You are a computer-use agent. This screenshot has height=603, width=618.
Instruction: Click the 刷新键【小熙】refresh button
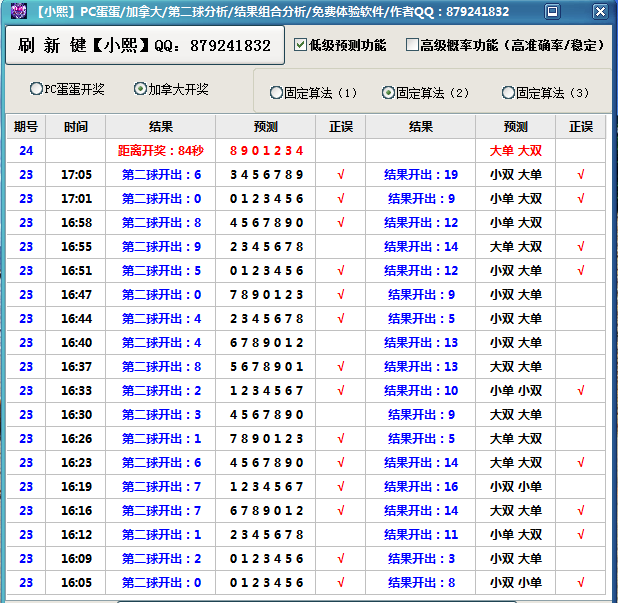tap(145, 45)
